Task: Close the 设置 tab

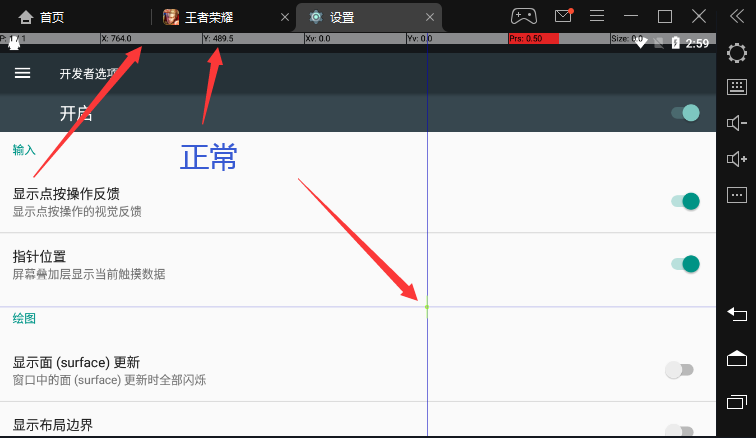Action: [431, 17]
